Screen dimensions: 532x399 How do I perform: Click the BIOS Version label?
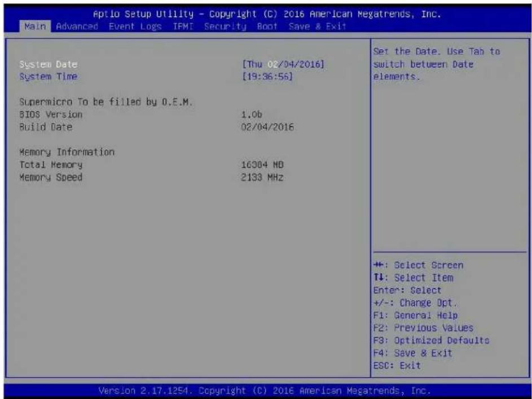click(51, 115)
